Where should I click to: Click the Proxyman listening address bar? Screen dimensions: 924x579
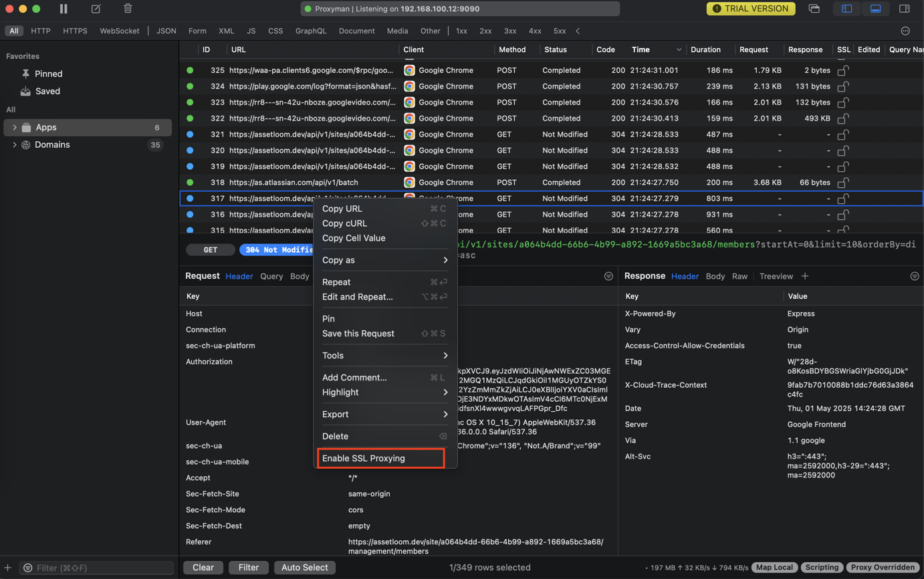tap(460, 9)
